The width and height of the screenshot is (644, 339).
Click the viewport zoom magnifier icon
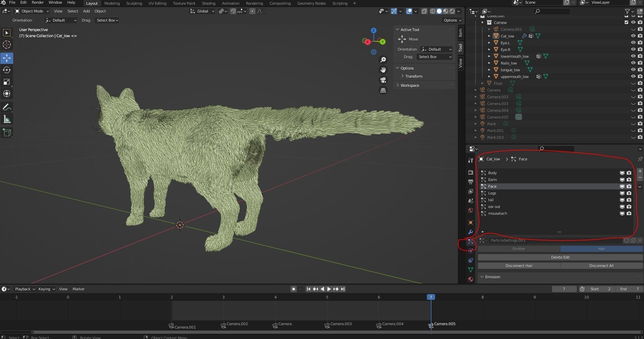(x=383, y=60)
